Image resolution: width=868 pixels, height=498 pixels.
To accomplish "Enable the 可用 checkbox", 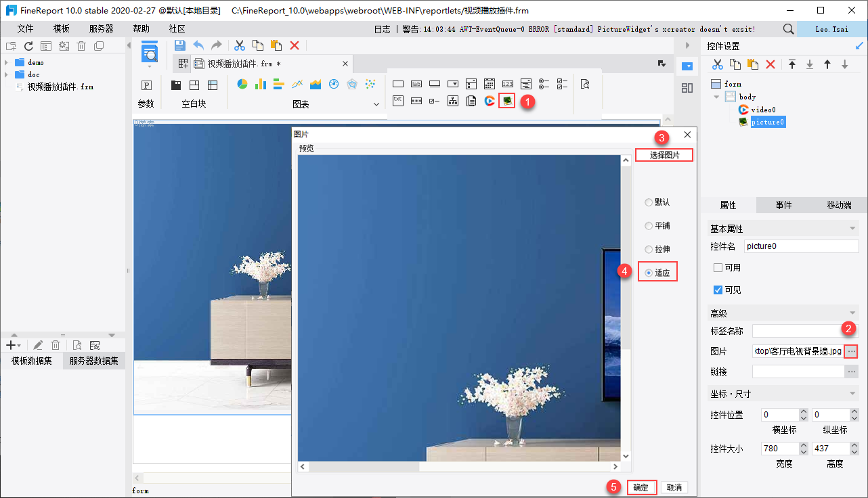I will [718, 267].
